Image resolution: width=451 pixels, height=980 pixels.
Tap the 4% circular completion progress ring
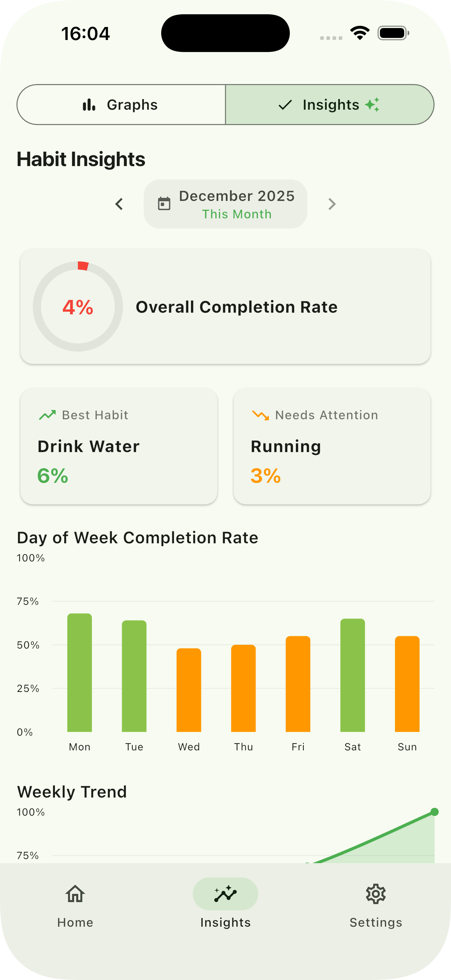tap(78, 307)
